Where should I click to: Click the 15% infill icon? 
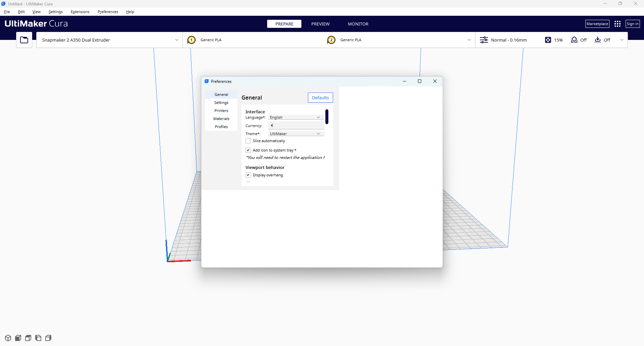[548, 40]
